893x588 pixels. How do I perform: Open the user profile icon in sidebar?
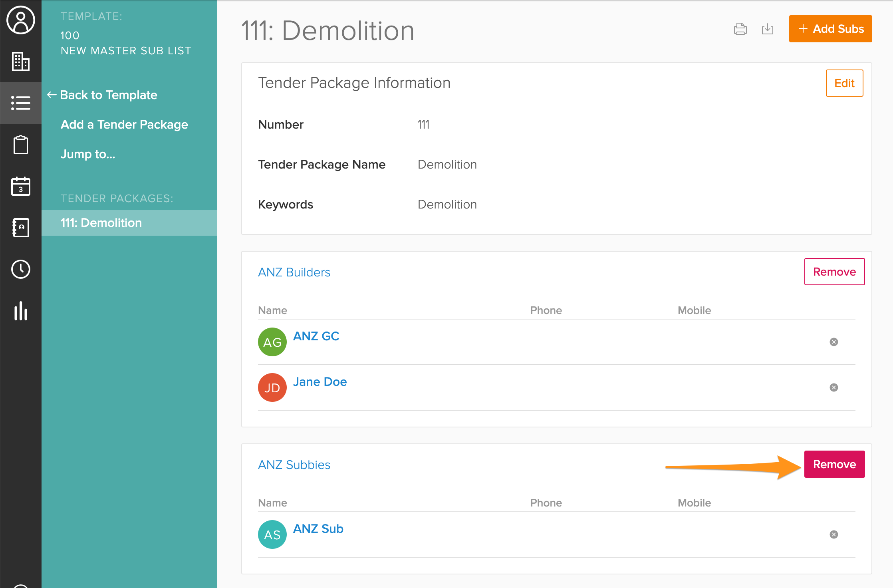pos(20,20)
